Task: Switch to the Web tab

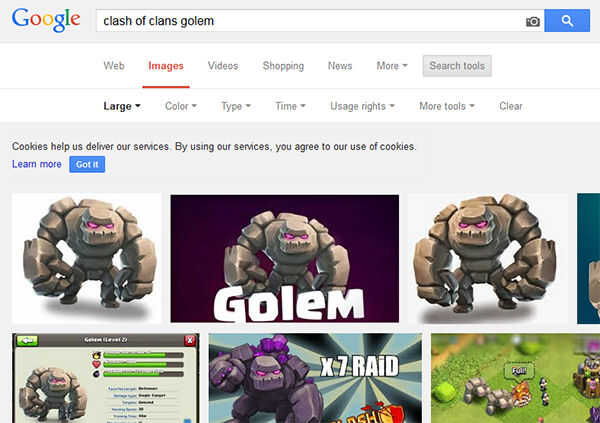Action: (114, 66)
